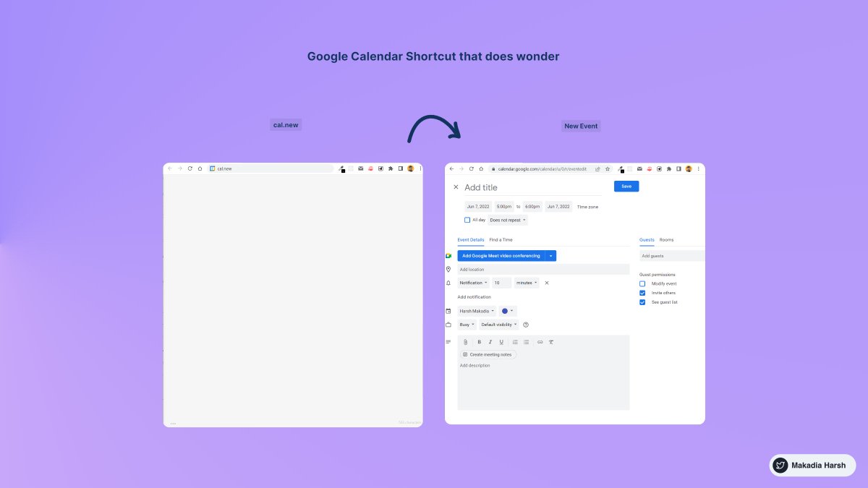This screenshot has height=488, width=868.
Task: Go back in the calendar.google.com window
Action: pyautogui.click(x=451, y=168)
